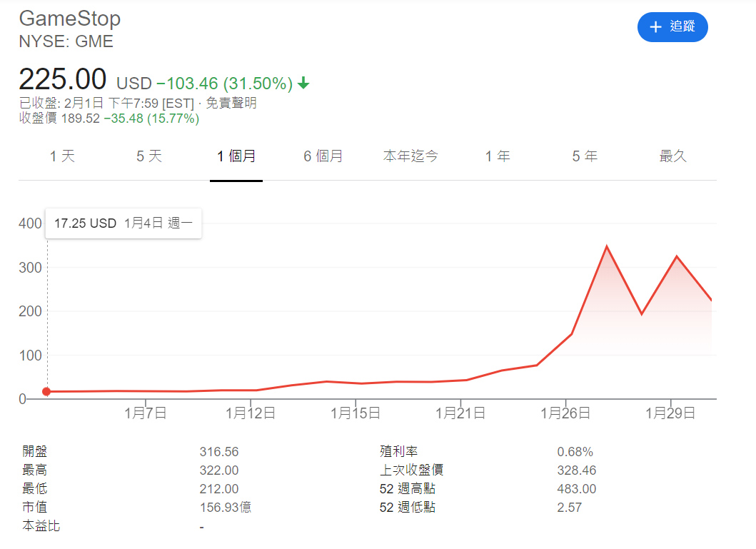The width and height of the screenshot is (756, 549).
Task: Click the 1月12日 axis label
Action: (x=251, y=413)
